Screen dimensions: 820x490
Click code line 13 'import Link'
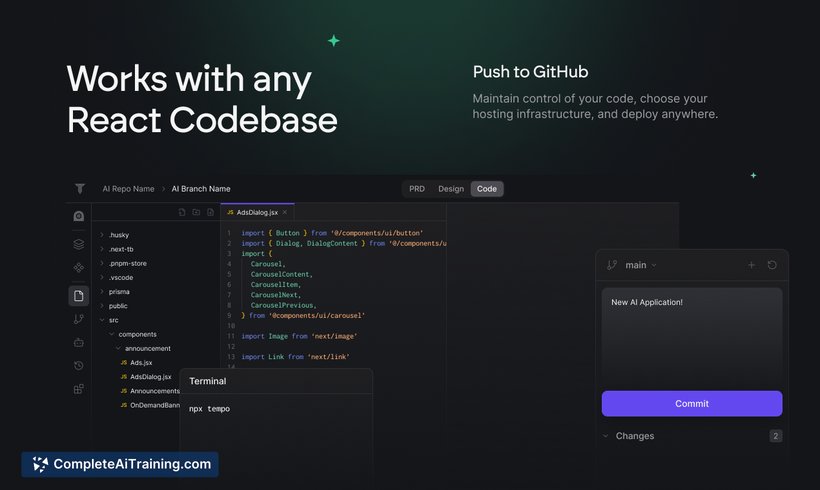[295, 357]
